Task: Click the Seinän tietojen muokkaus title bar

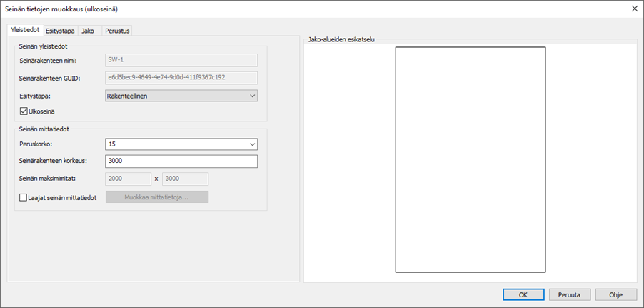Action: pyautogui.click(x=286, y=9)
